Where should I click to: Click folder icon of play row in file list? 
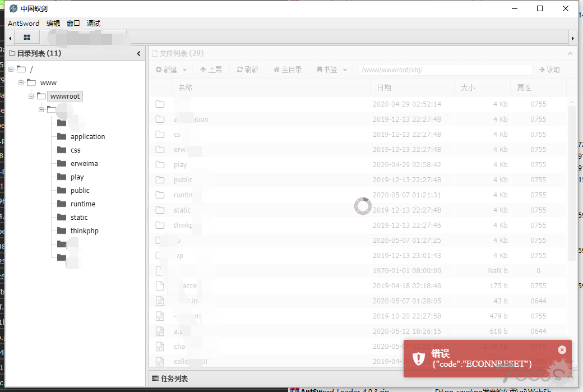click(160, 164)
